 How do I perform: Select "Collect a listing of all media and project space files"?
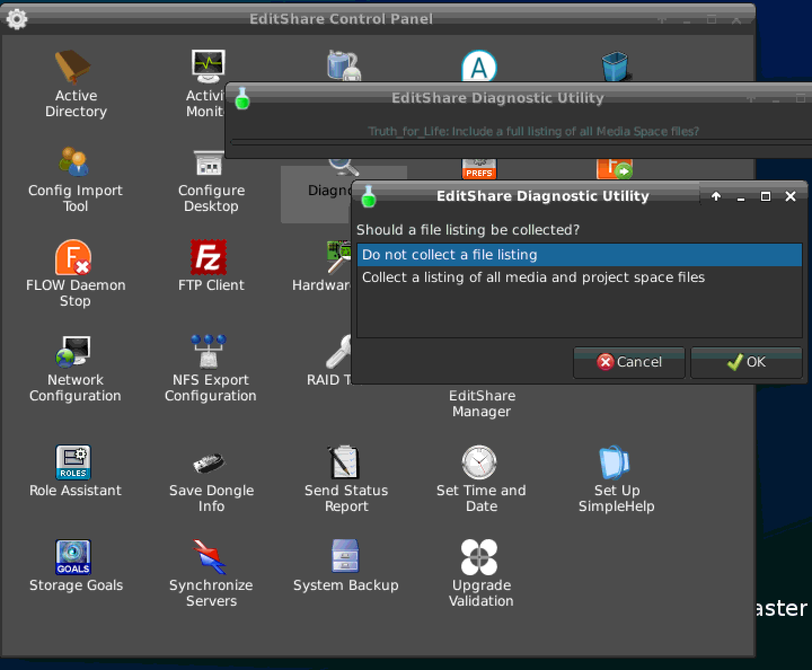click(579, 277)
